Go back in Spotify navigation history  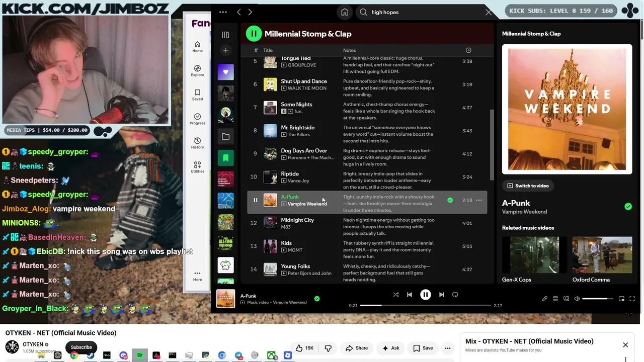pyautogui.click(x=239, y=12)
